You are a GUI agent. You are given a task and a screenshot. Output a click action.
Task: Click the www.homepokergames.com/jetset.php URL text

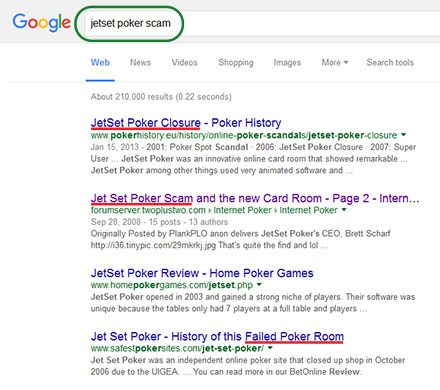click(x=172, y=286)
